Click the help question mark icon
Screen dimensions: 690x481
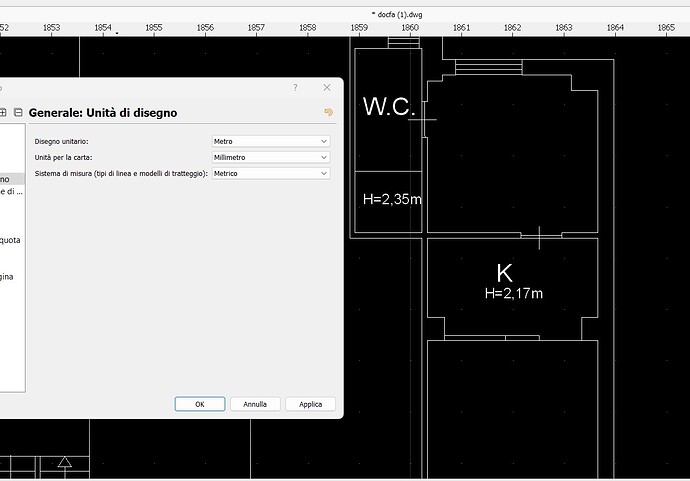(295, 88)
